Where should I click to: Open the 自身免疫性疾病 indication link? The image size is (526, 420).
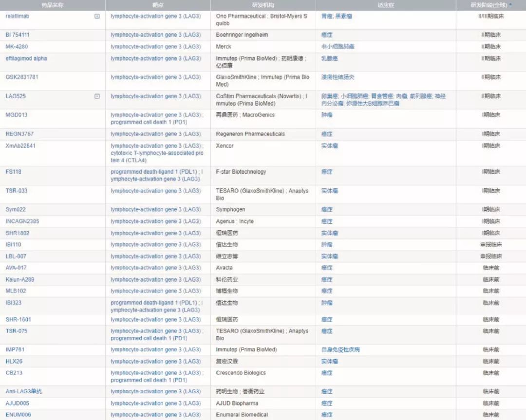340,350
